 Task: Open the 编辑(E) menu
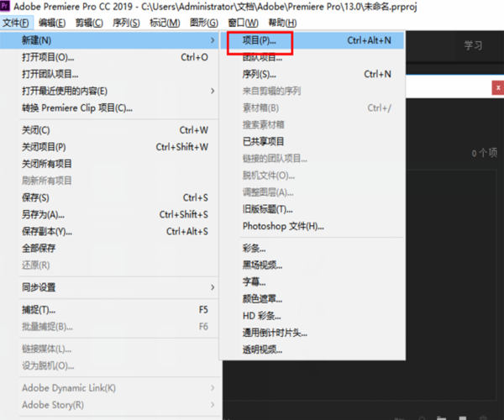click(x=52, y=23)
